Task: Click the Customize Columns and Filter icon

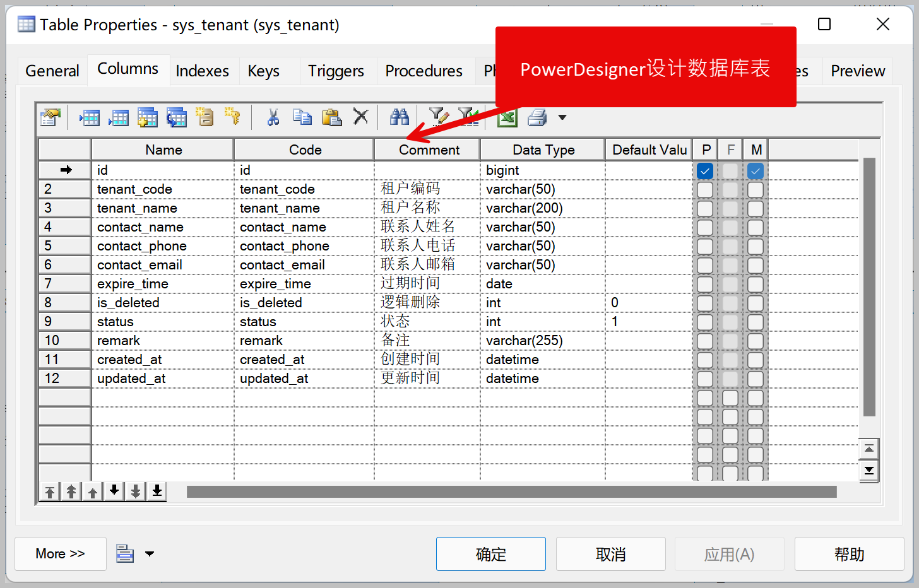Action: click(x=439, y=117)
